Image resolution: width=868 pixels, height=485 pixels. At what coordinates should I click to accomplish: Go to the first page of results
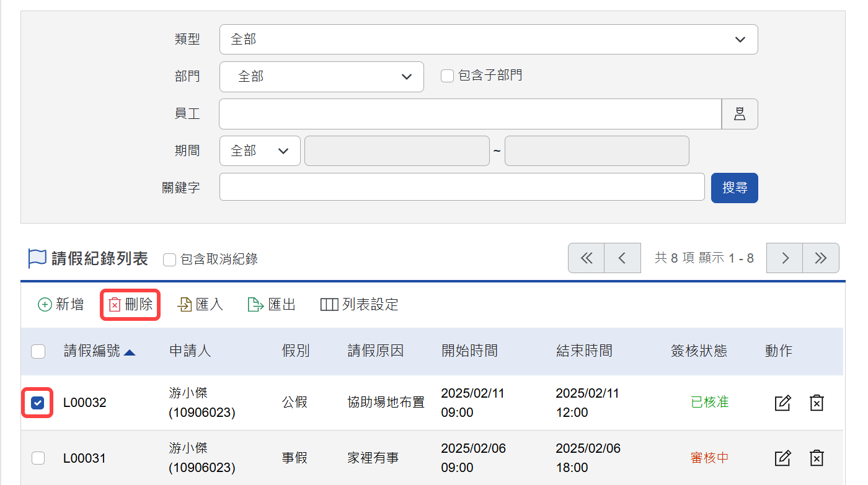point(586,258)
